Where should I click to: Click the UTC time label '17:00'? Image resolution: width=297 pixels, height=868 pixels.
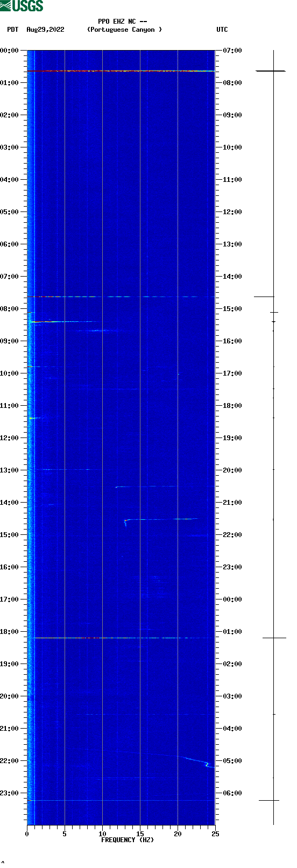pos(232,373)
